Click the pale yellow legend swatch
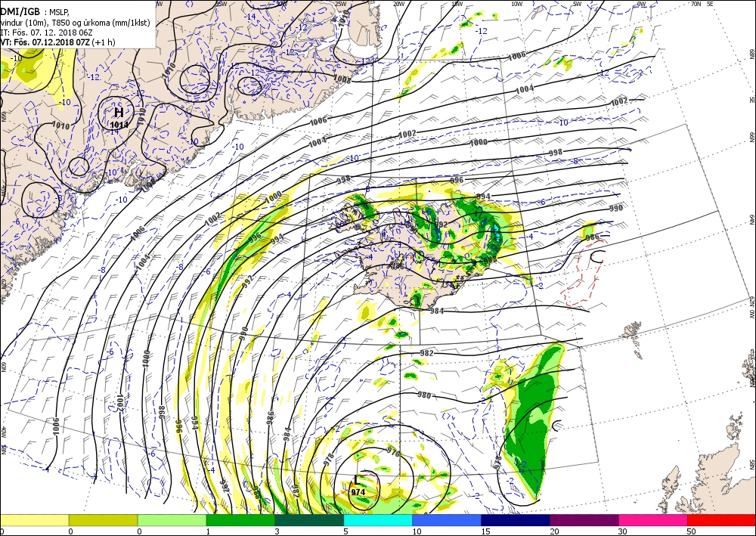756x536 pixels. [34, 520]
